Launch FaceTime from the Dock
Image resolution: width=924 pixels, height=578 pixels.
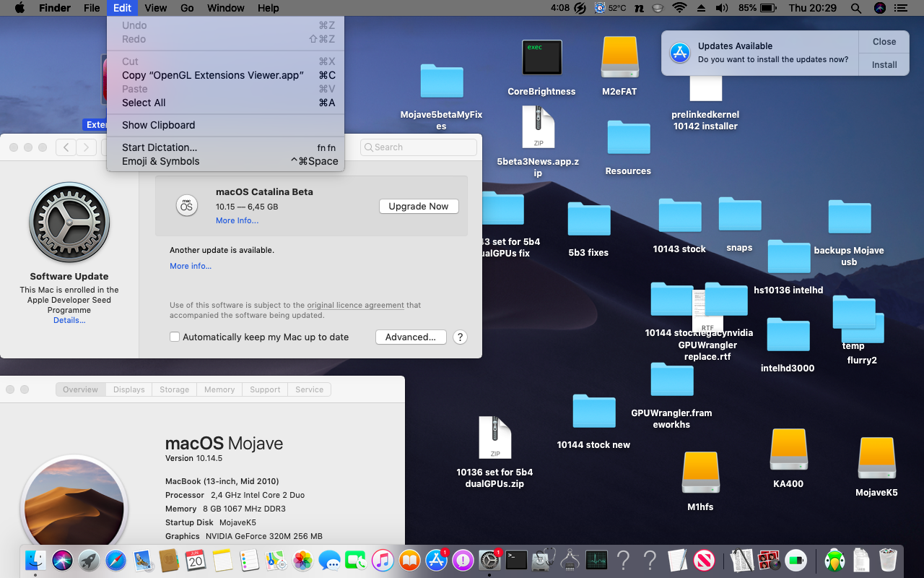pyautogui.click(x=356, y=560)
